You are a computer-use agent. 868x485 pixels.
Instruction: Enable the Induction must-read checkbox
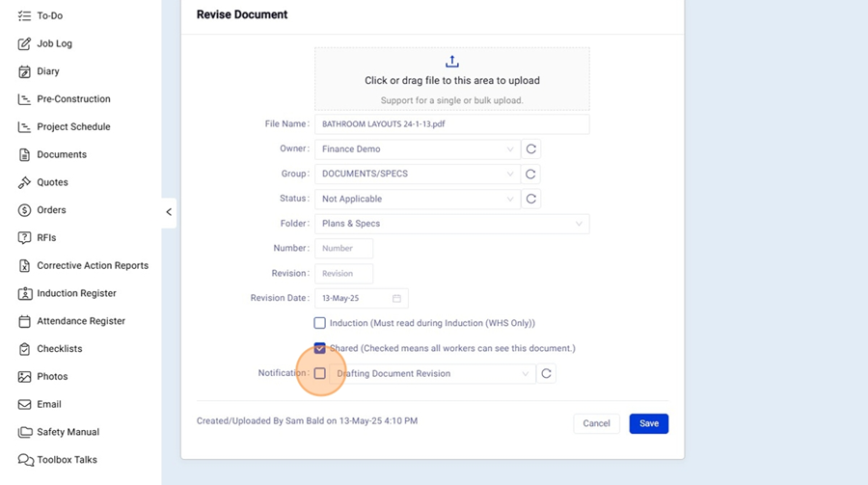pyautogui.click(x=320, y=324)
